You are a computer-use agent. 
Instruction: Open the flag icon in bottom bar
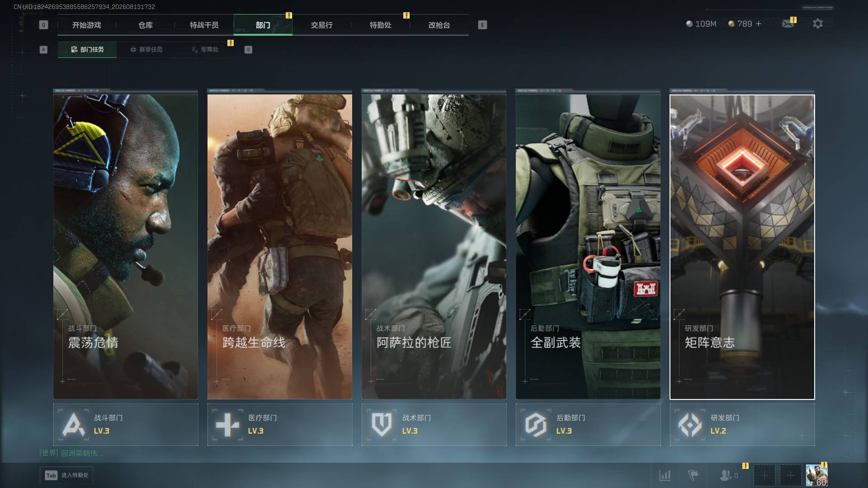693,475
